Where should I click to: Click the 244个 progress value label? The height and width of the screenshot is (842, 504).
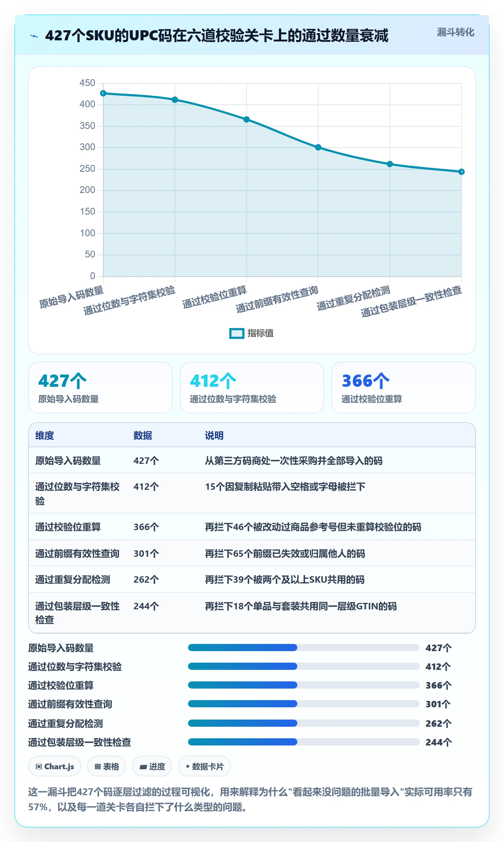(438, 742)
